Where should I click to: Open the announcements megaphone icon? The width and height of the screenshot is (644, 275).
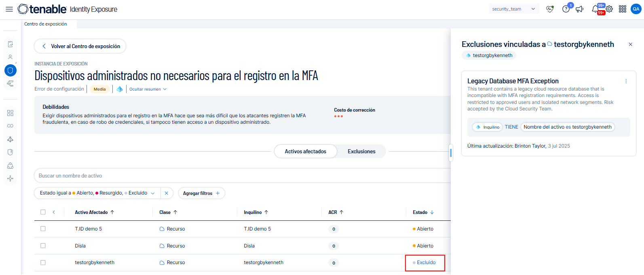(x=580, y=9)
